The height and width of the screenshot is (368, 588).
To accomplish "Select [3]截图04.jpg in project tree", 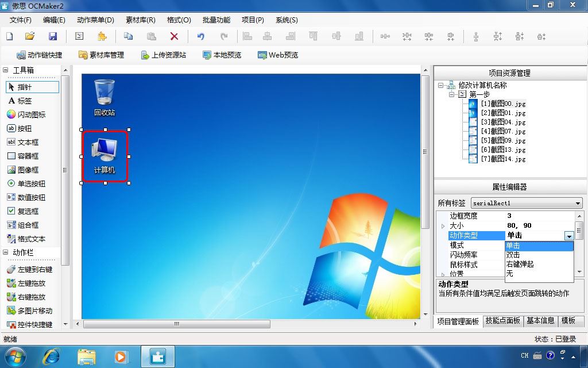I will click(503, 122).
